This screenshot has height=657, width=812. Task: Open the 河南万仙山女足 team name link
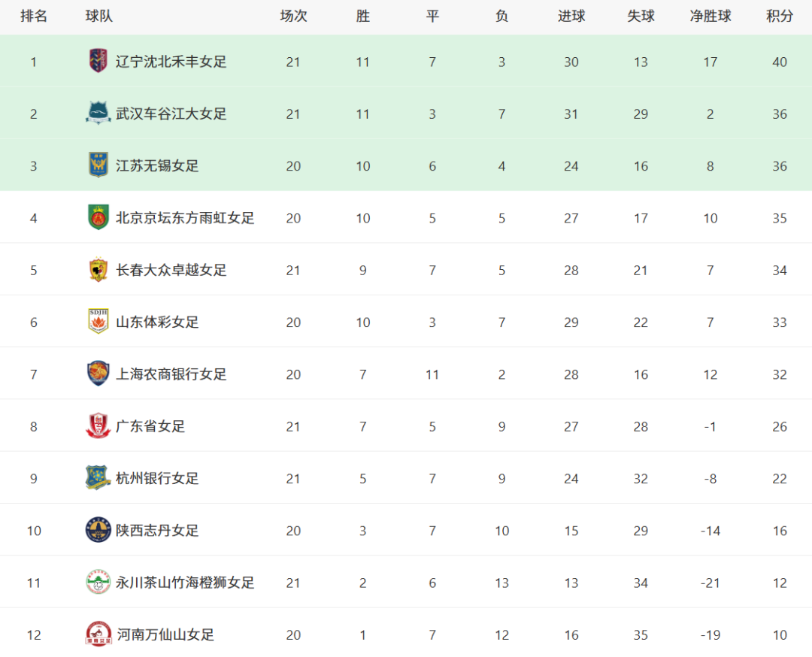pyautogui.click(x=165, y=634)
